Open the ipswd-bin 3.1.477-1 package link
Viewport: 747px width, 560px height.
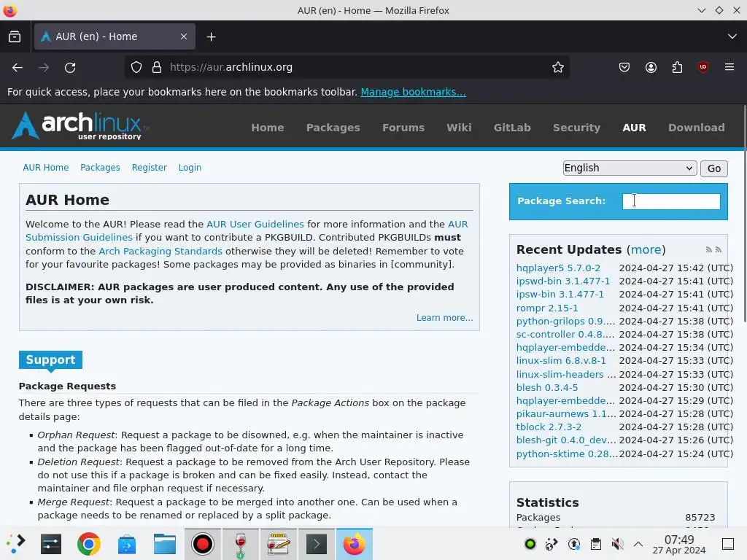(563, 281)
